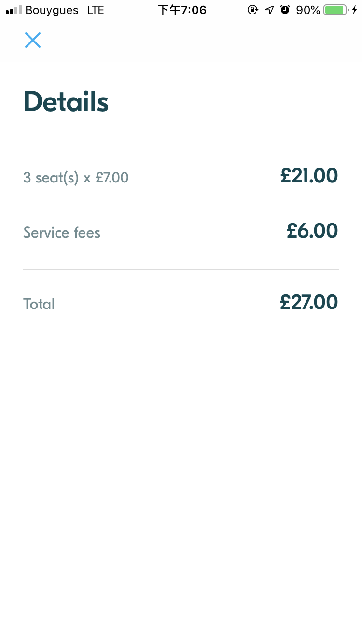The image size is (362, 644).
Task: Tap the £27.00 total amount
Action: [309, 302]
